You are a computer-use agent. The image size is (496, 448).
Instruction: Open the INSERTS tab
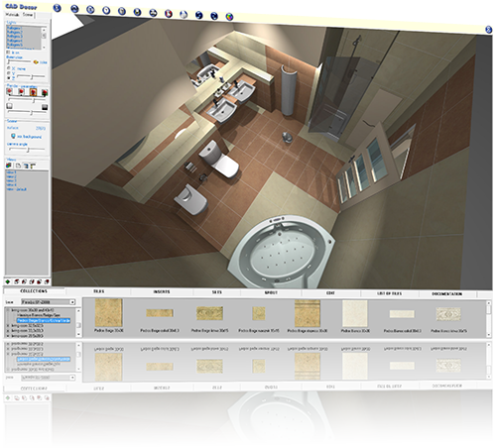(x=162, y=291)
